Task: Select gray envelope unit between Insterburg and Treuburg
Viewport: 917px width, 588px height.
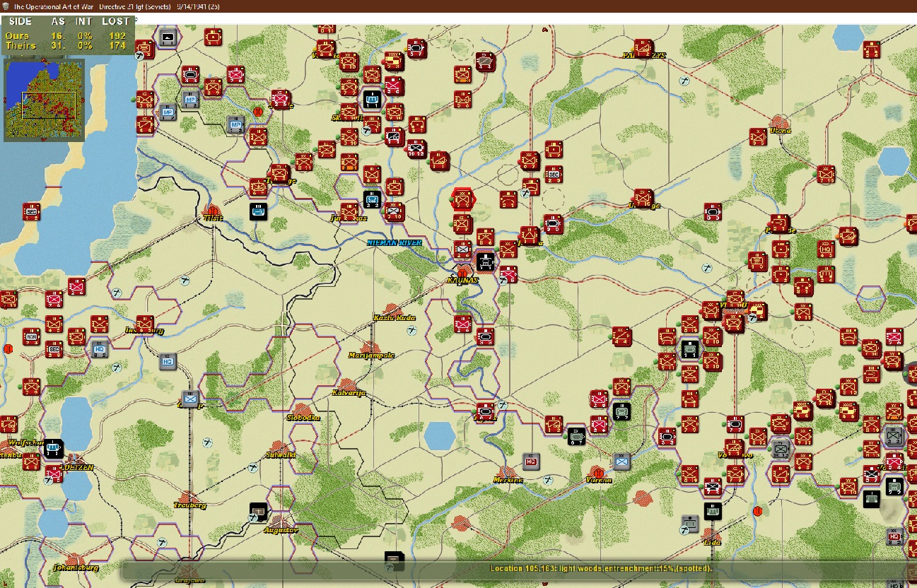Action: point(189,399)
